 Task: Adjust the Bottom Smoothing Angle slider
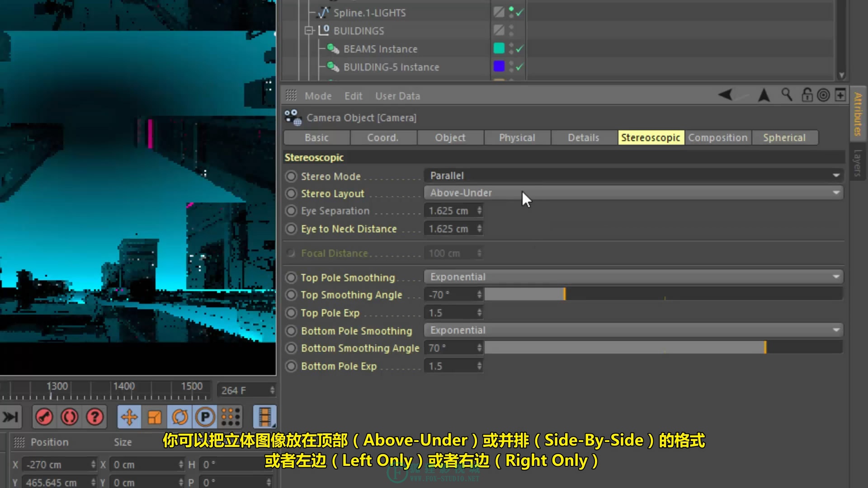click(x=663, y=348)
